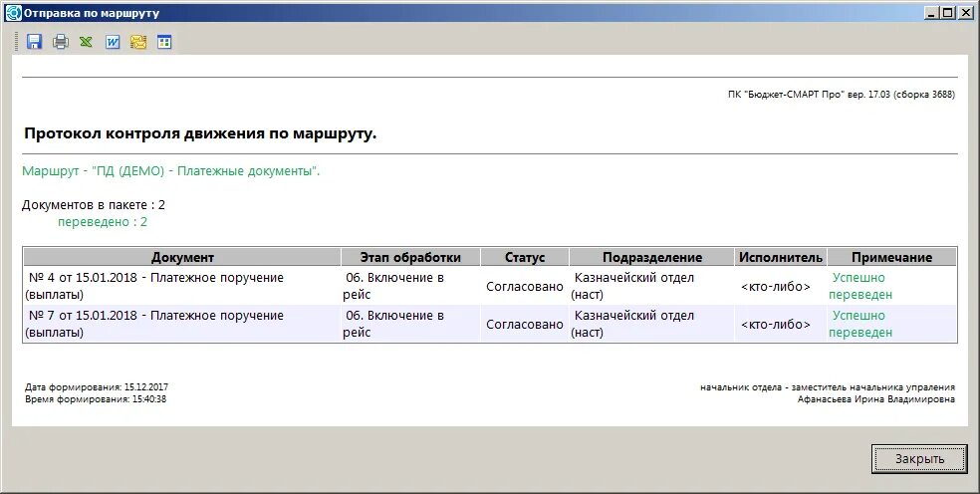This screenshot has height=494, width=980.
Task: Click the Афанасьева Ирина Владимировна signature
Action: pyautogui.click(x=876, y=399)
